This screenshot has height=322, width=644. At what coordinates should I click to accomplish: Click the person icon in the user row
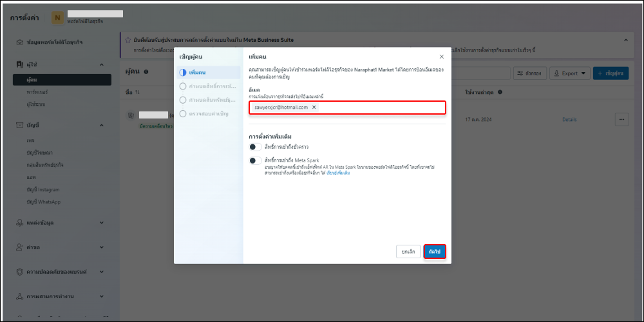pos(131,115)
